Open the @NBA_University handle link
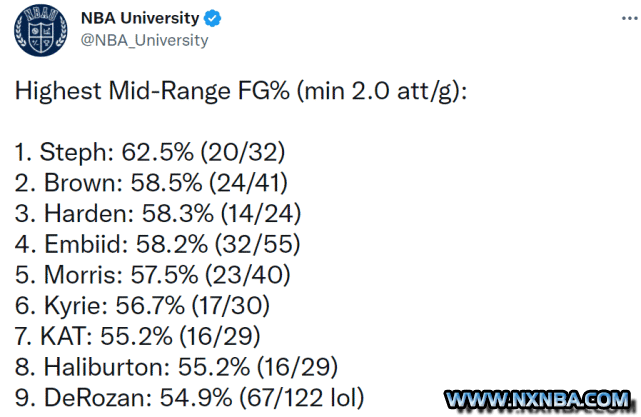This screenshot has width=641, height=417. (144, 40)
